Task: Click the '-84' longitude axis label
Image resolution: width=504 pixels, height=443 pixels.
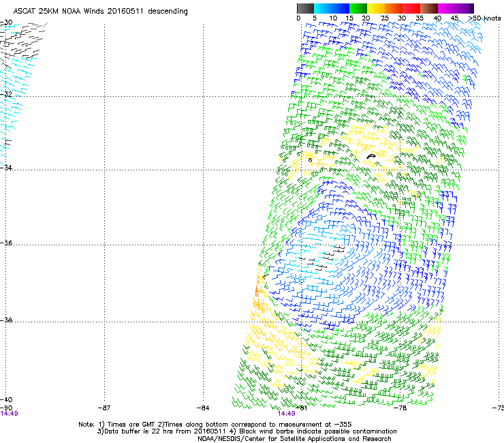Action: [203, 408]
